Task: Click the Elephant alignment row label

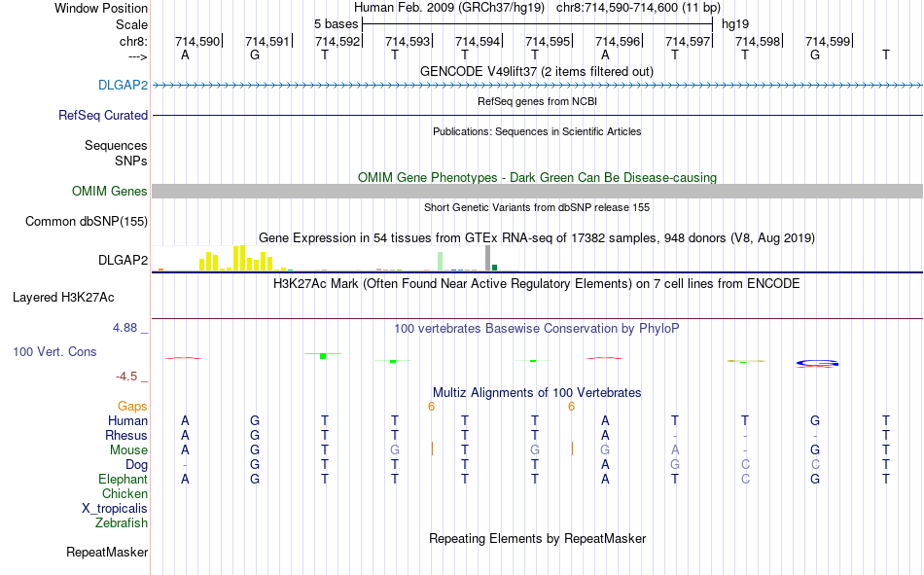Action: (123, 479)
